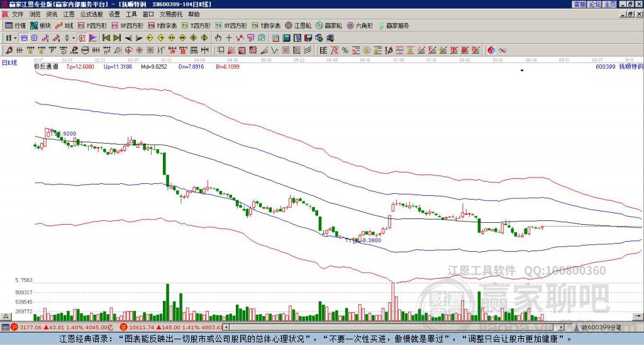Viewport: 644px width, 345px height.
Task: Toggle the 权 adjusted-price button
Action: point(82,38)
